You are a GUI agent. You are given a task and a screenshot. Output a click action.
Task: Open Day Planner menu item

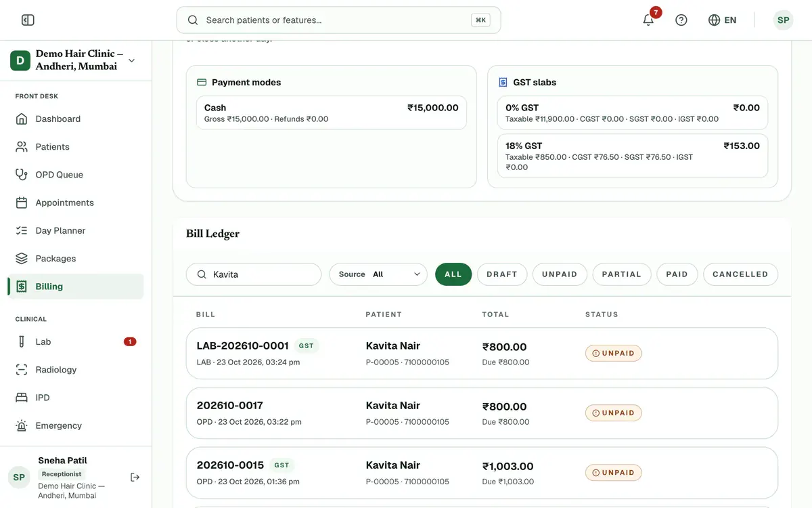[76, 230]
